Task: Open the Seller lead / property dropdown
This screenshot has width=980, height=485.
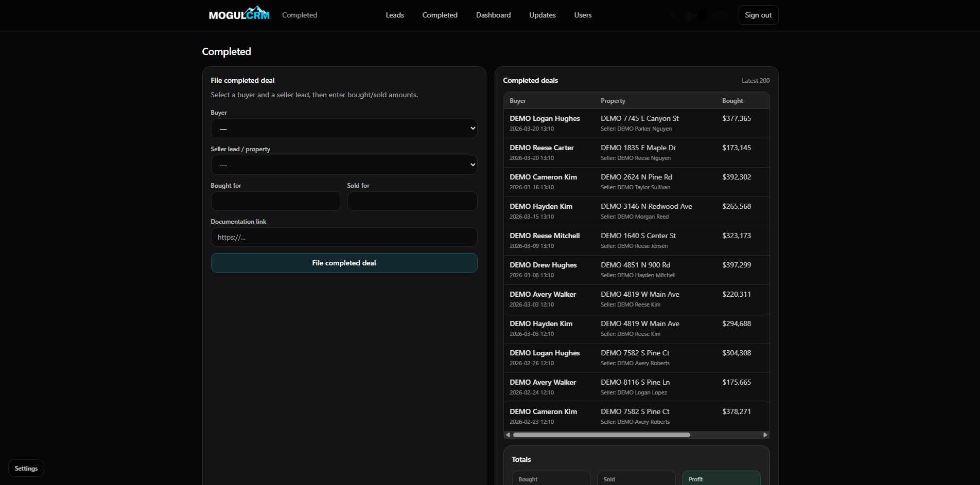Action: click(x=343, y=165)
